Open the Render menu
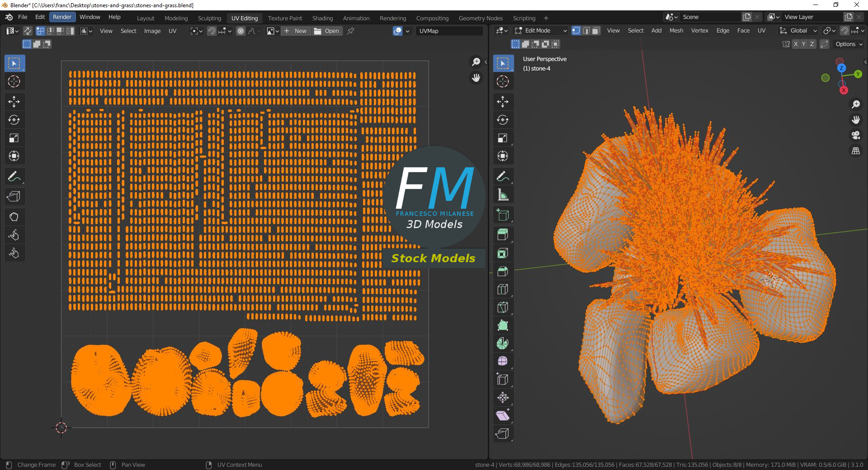 (62, 17)
